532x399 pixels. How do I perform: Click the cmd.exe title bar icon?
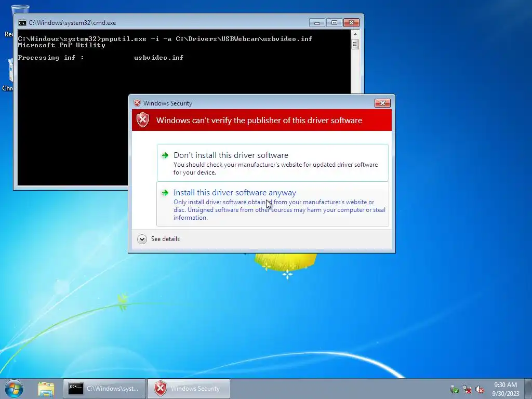pos(22,23)
